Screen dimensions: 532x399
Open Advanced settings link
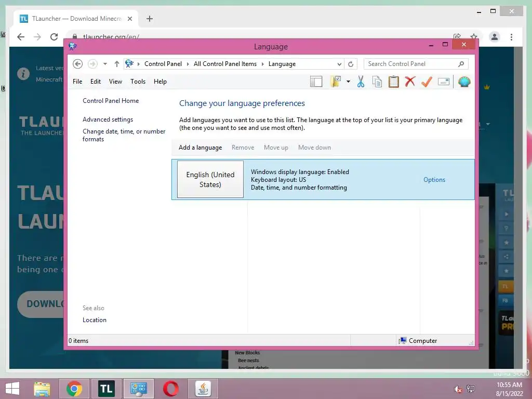pos(108,119)
